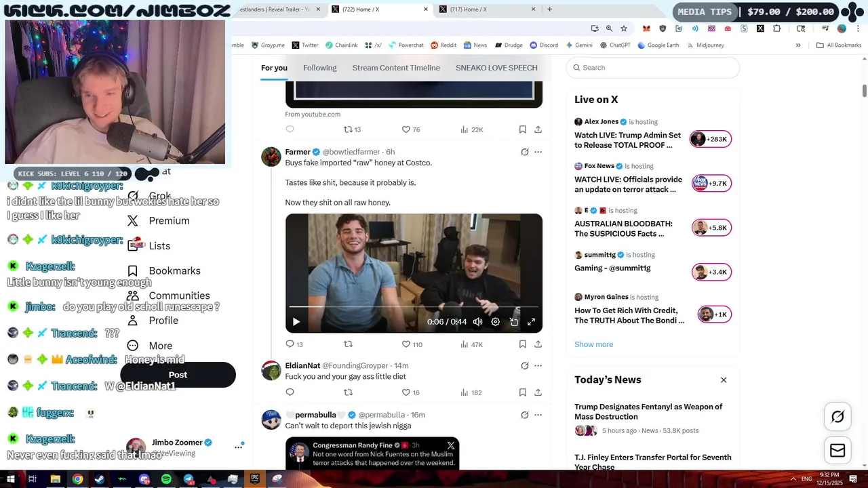
Task: Switch to the (717) Home / X browser tab
Action: pyautogui.click(x=487, y=9)
